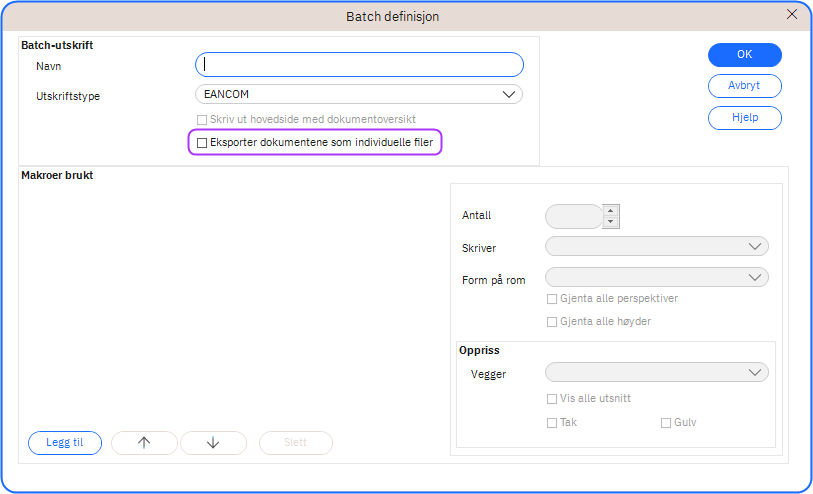The height and width of the screenshot is (494, 813).
Task: Open the Form på rom dropdown
Action: point(656,277)
